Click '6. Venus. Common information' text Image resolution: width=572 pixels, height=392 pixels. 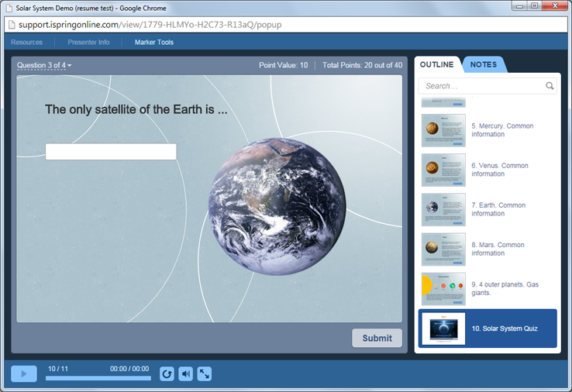500,170
